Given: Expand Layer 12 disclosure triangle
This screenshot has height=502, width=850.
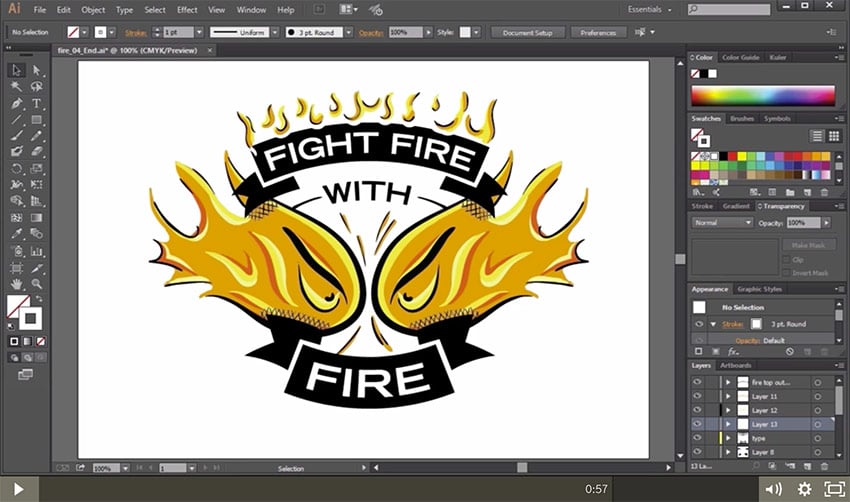Looking at the screenshot, I should click(x=728, y=410).
